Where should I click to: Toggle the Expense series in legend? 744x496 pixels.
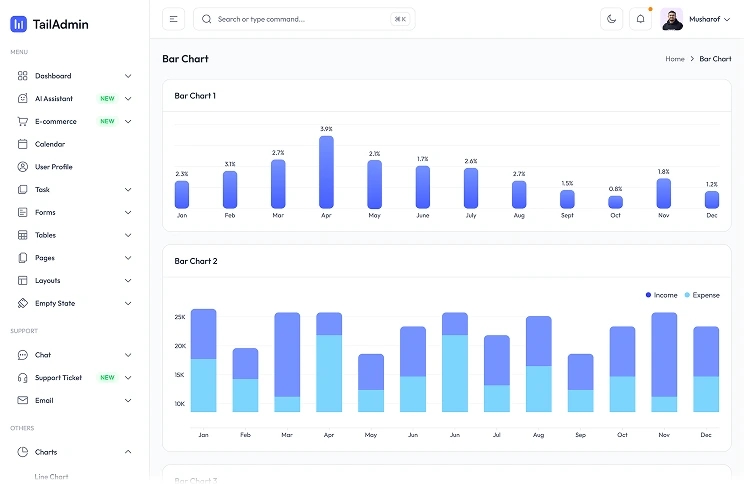(702, 295)
